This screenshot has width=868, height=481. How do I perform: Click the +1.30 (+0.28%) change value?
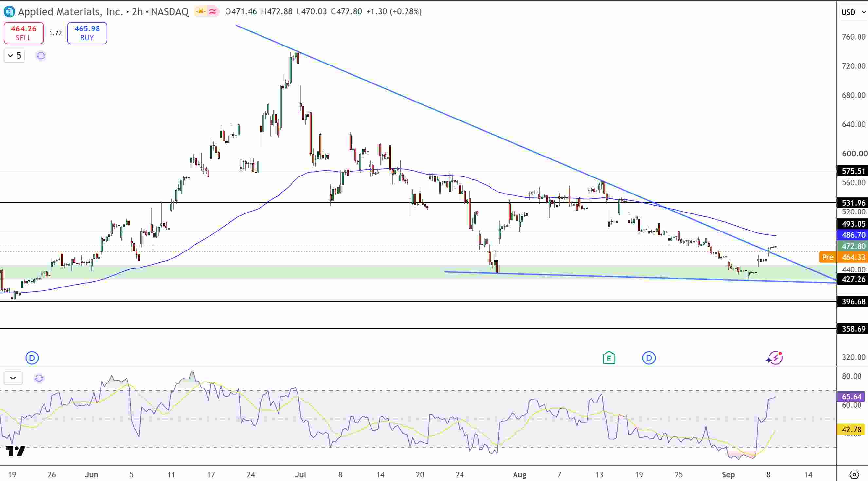click(393, 12)
